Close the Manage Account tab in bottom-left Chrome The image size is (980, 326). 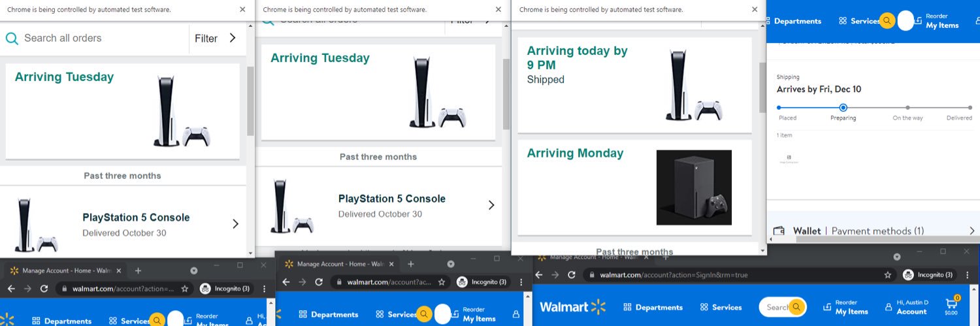point(120,270)
